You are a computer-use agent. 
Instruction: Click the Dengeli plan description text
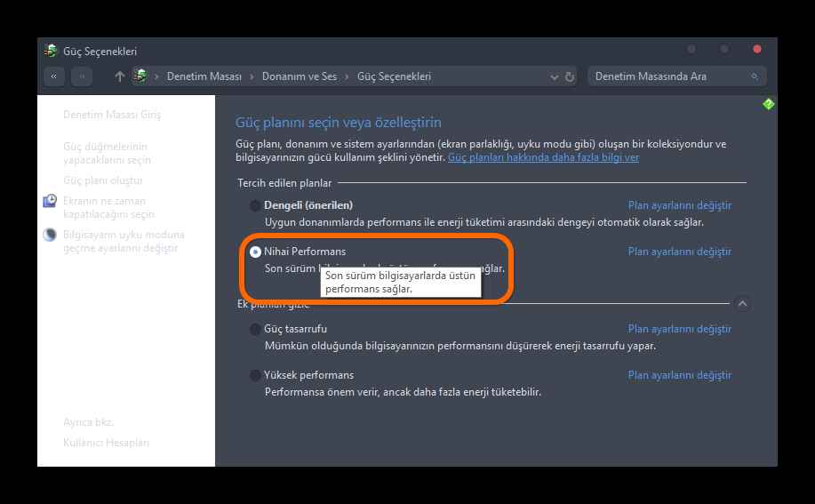click(483, 222)
